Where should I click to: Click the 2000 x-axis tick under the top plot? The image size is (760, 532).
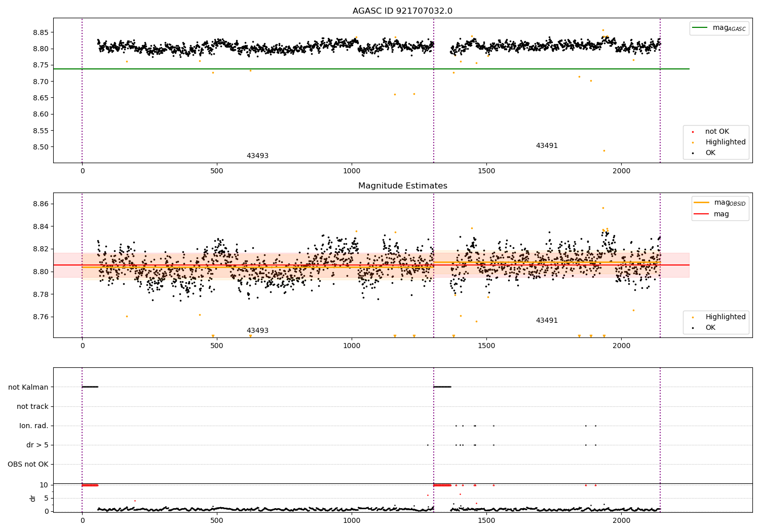(x=621, y=171)
